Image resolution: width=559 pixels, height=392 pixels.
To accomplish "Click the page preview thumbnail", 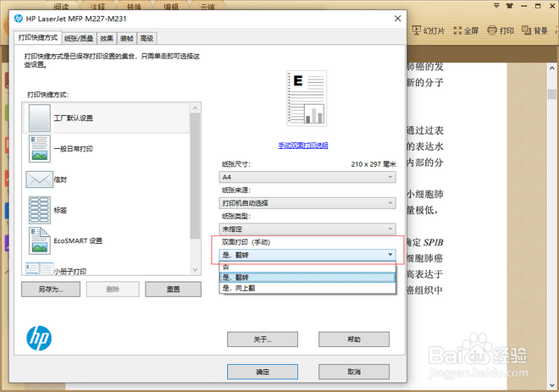I will [x=307, y=98].
